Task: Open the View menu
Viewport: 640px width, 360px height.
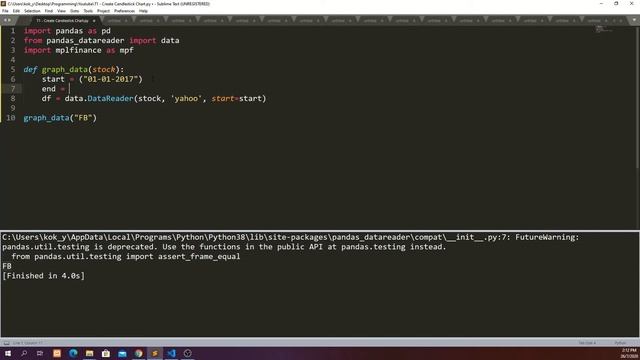Action: coord(61,11)
